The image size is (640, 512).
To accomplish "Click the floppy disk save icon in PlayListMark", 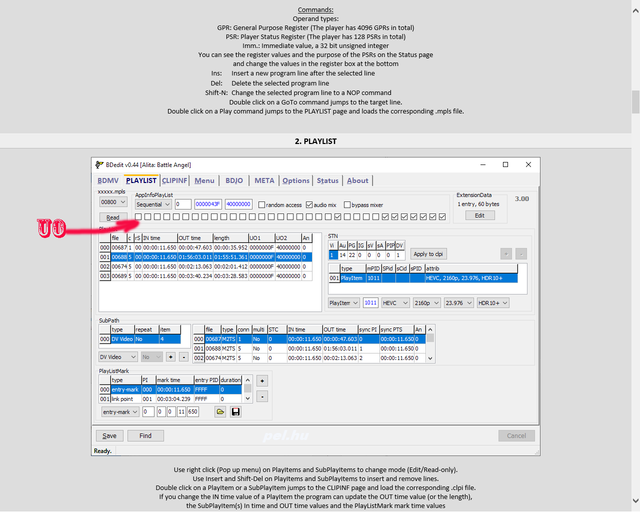I will 236,412.
